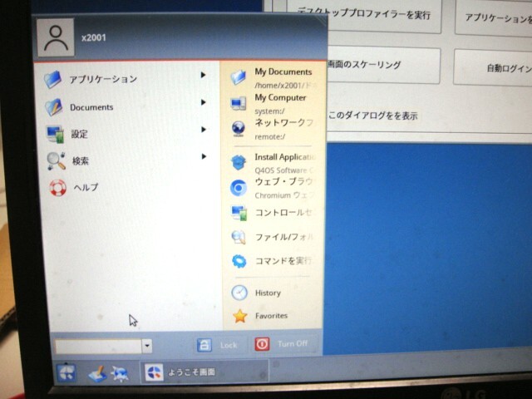Image resolution: width=532 pixels, height=399 pixels.
Task: Open the ネットワークフォルダ globe icon
Action: click(239, 129)
